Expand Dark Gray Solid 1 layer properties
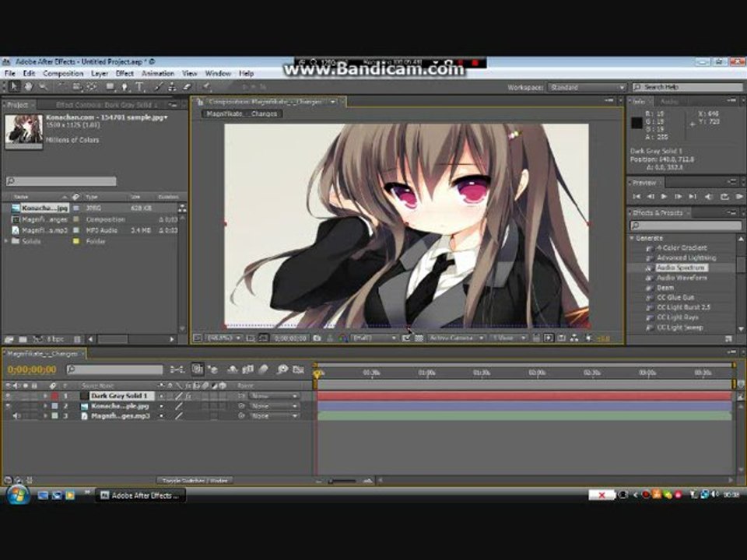This screenshot has width=747, height=560. pyautogui.click(x=46, y=396)
